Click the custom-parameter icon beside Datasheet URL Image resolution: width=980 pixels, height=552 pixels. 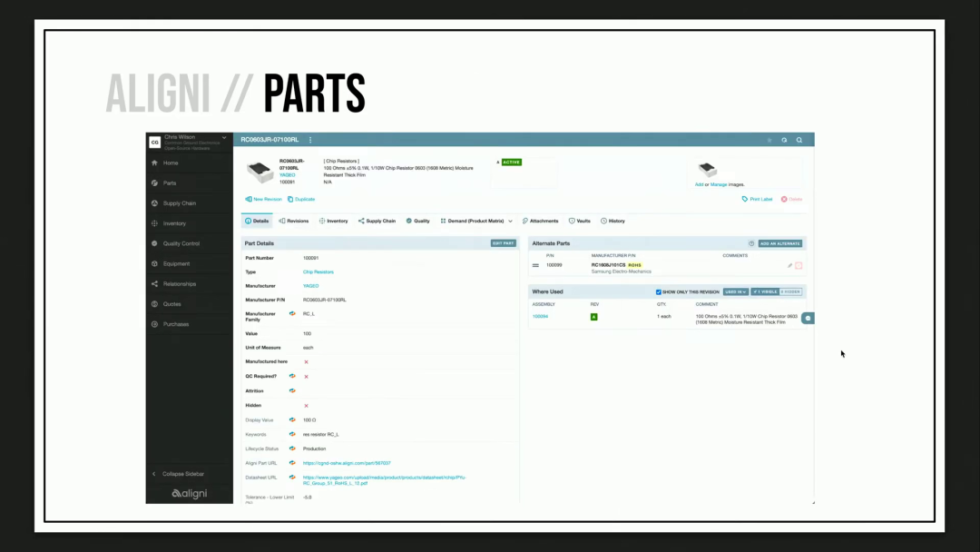tap(292, 478)
